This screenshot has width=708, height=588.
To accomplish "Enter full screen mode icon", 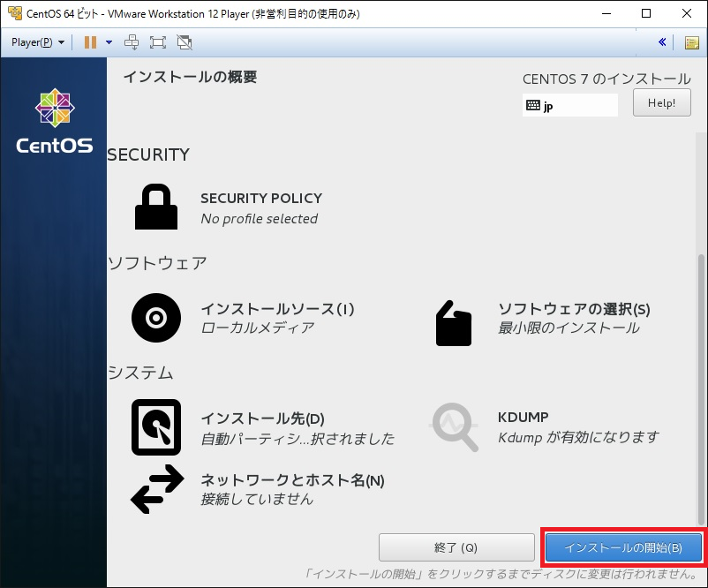I will pos(158,42).
